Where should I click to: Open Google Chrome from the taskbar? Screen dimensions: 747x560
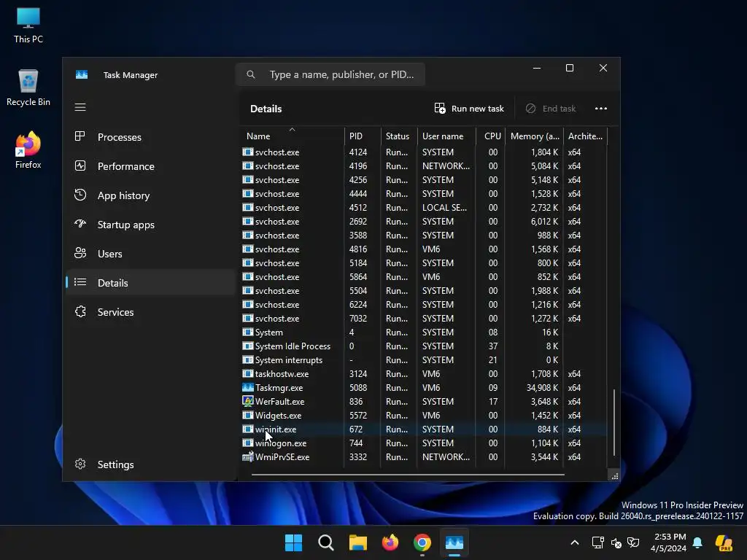(422, 542)
